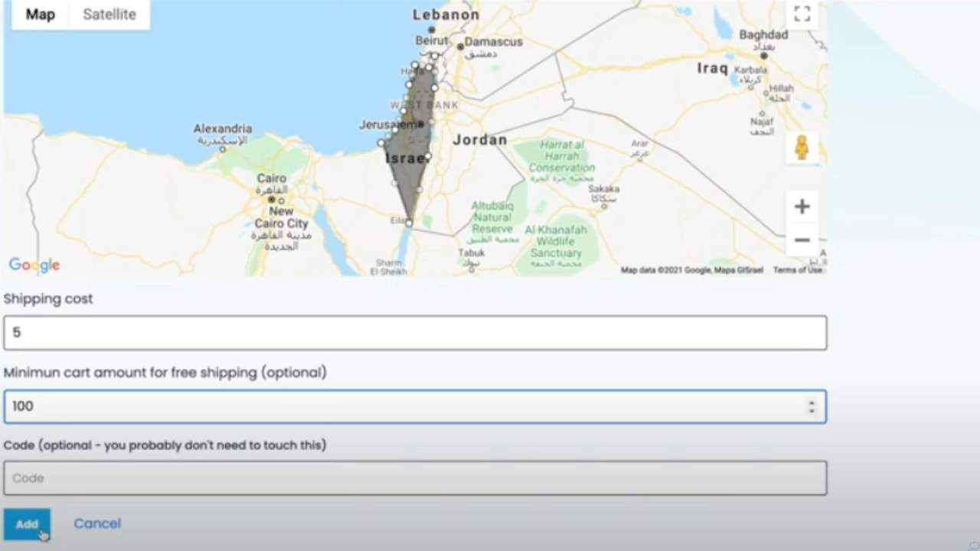Decrement the minimum cart amount value
This screenshot has height=551, width=980.
[x=813, y=411]
